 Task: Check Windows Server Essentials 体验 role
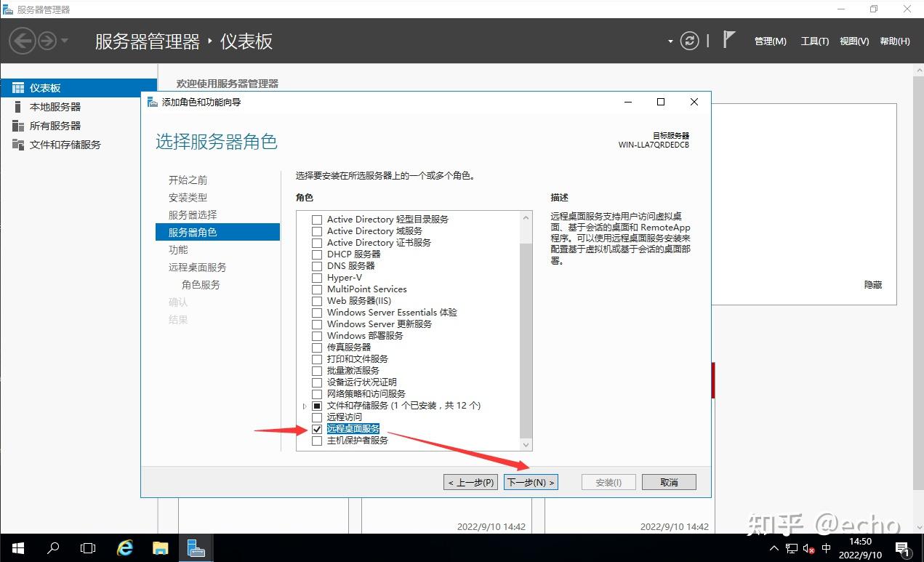point(316,313)
